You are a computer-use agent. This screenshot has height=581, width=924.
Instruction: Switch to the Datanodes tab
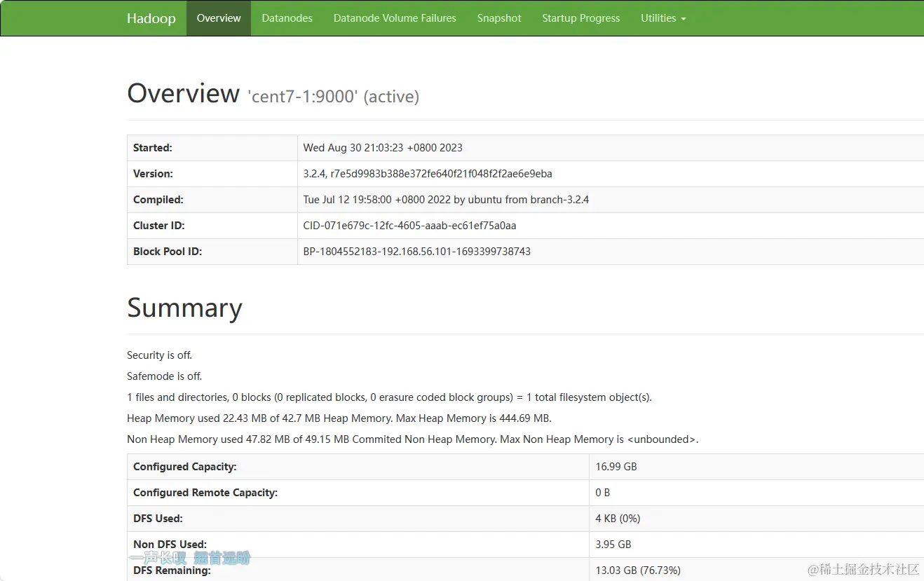coord(287,18)
